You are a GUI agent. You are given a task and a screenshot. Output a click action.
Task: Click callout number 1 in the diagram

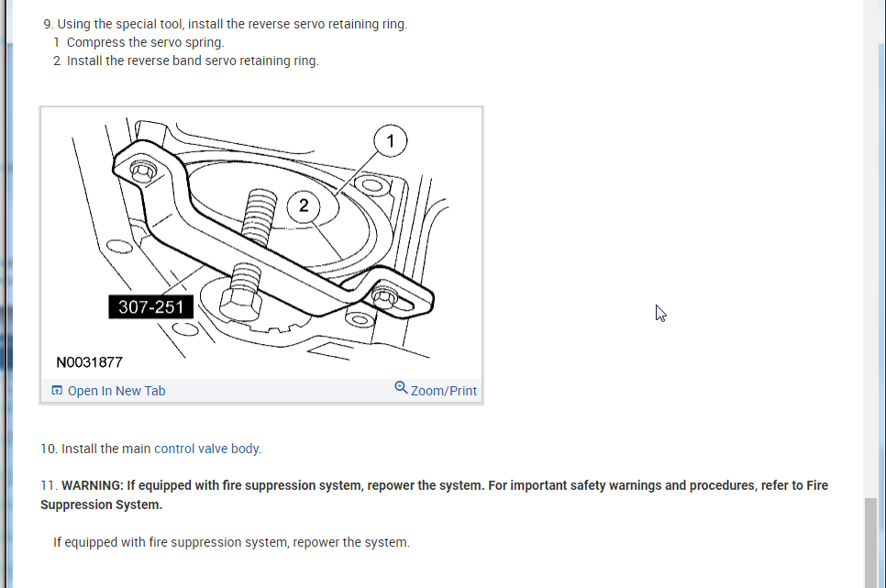[x=391, y=140]
